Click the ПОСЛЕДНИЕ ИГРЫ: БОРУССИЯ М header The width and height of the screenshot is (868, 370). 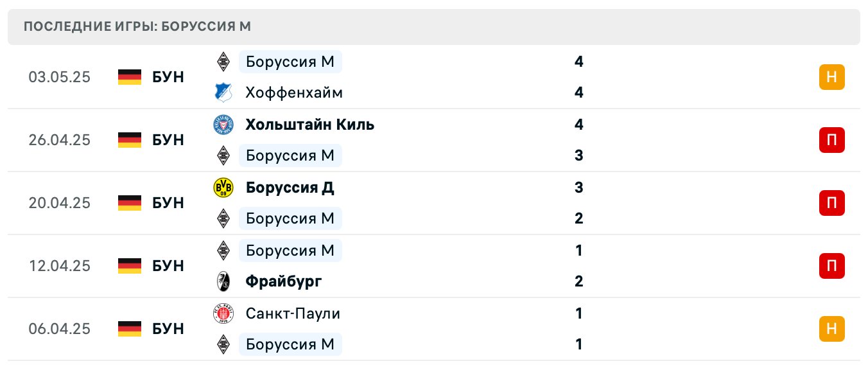coord(137,26)
